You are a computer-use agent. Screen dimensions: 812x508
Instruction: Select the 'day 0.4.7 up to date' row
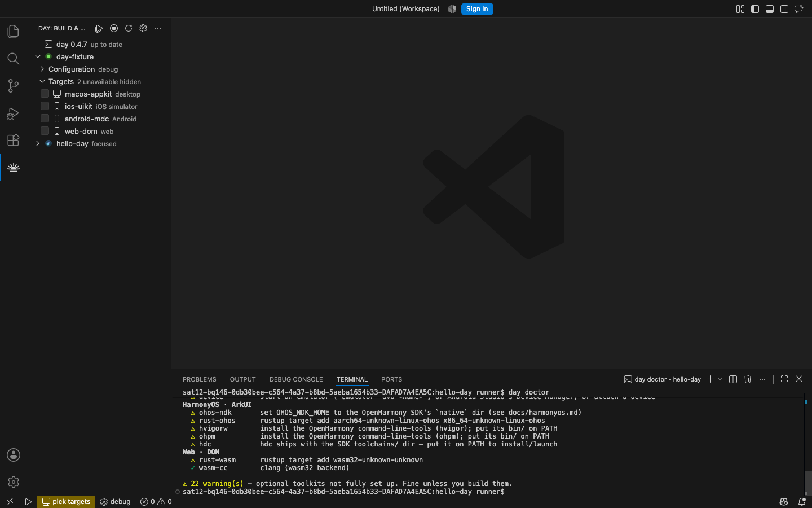[99, 44]
